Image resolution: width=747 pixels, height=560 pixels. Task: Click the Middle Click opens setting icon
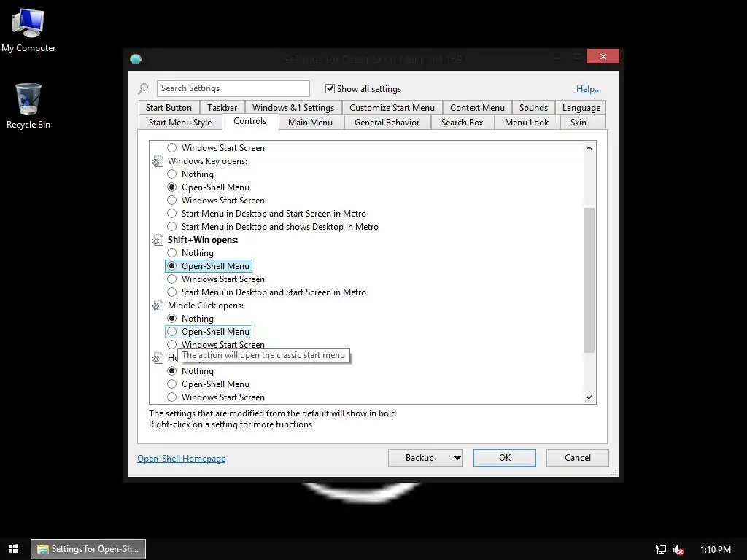[x=158, y=306]
